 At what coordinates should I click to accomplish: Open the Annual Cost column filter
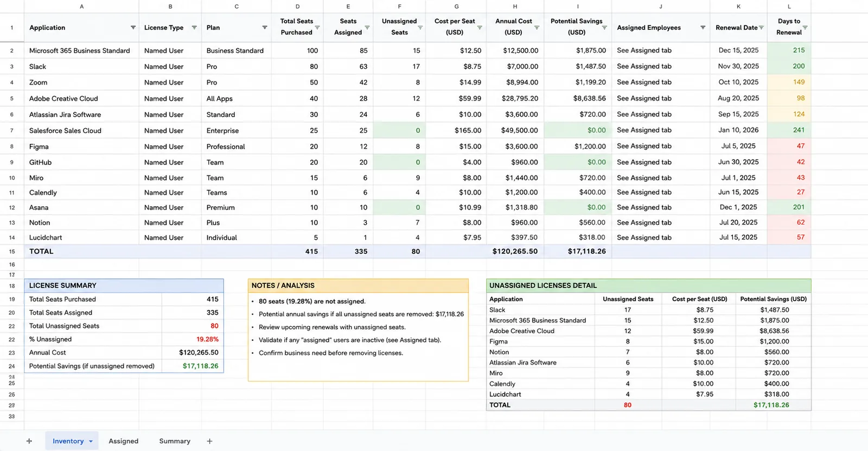point(537,28)
